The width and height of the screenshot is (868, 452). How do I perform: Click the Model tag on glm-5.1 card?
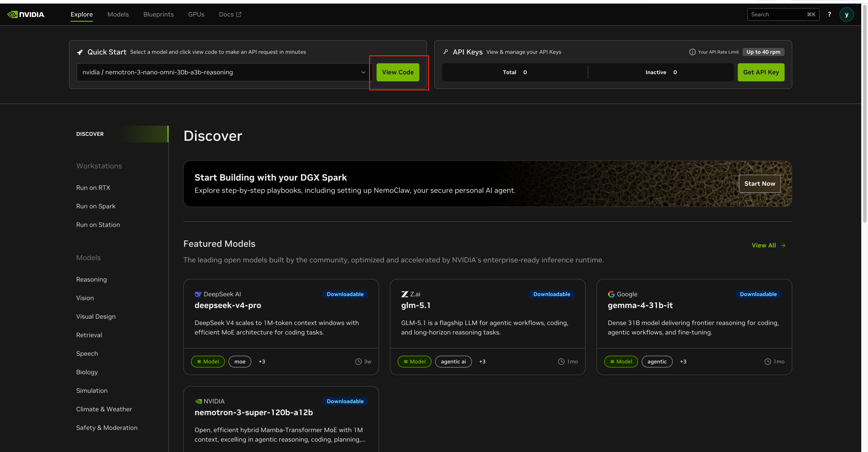[414, 361]
